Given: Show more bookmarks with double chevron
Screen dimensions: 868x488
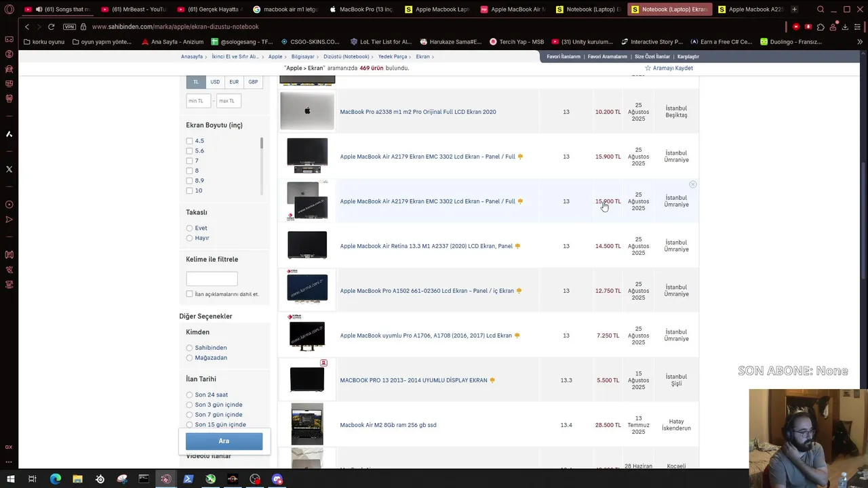Looking at the screenshot, I should (860, 41).
